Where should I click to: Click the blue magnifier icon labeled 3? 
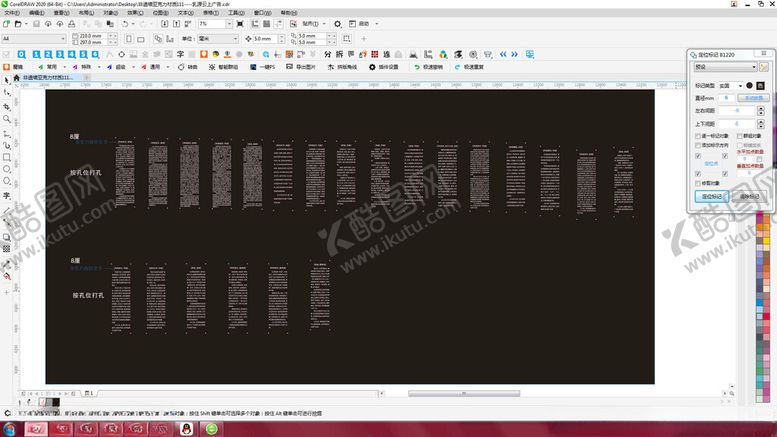pos(60,55)
